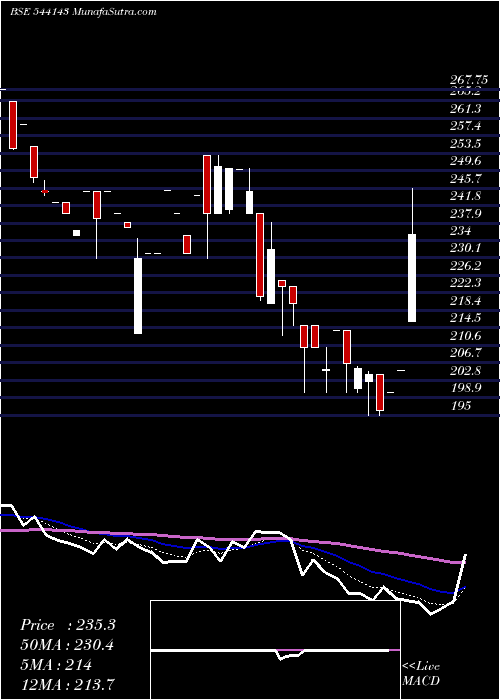
Task: Click the 237.9 price axis label
Action: tap(466, 213)
